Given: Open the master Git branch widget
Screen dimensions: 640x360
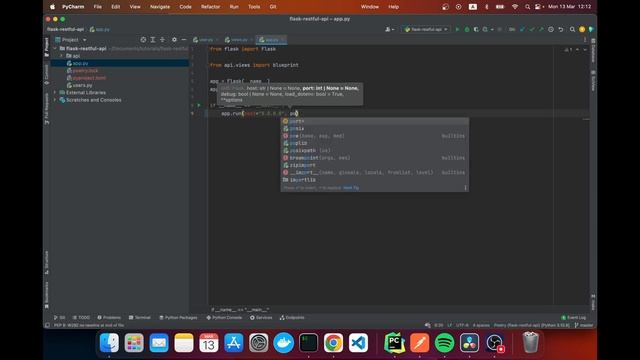Looking at the screenshot, I should click(x=584, y=325).
